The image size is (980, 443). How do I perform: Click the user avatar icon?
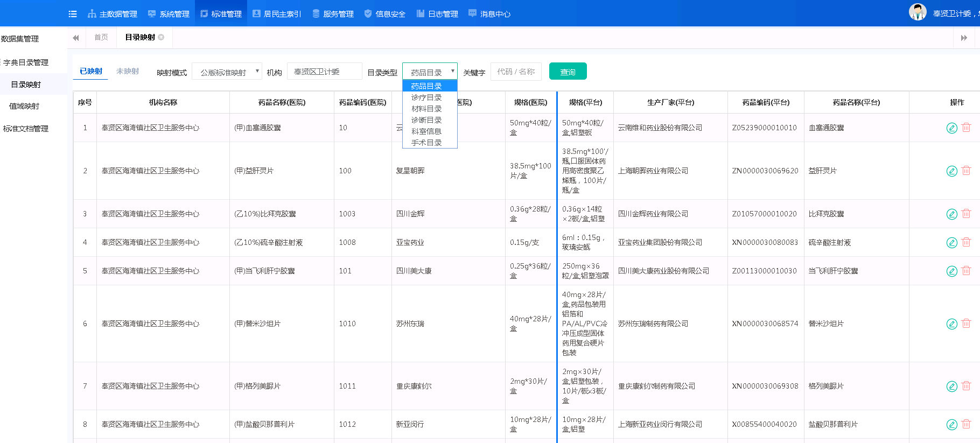917,12
